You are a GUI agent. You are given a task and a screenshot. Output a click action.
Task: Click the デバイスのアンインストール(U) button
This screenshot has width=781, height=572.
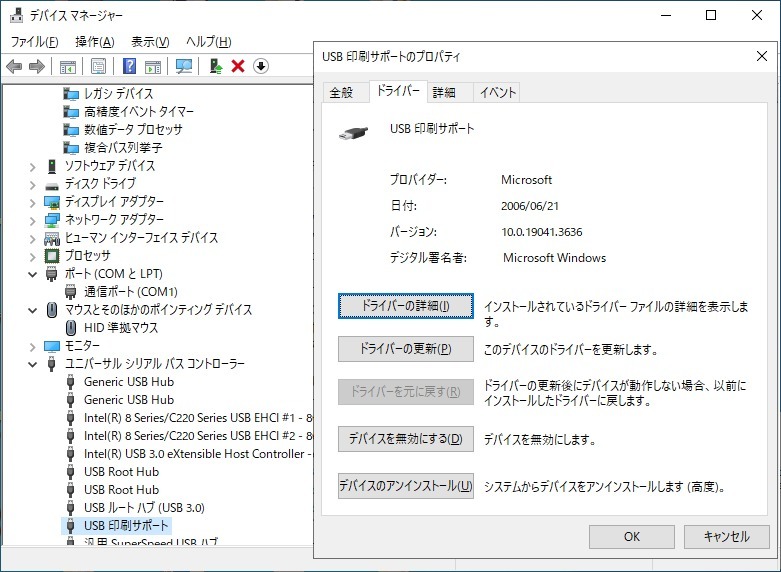(405, 486)
